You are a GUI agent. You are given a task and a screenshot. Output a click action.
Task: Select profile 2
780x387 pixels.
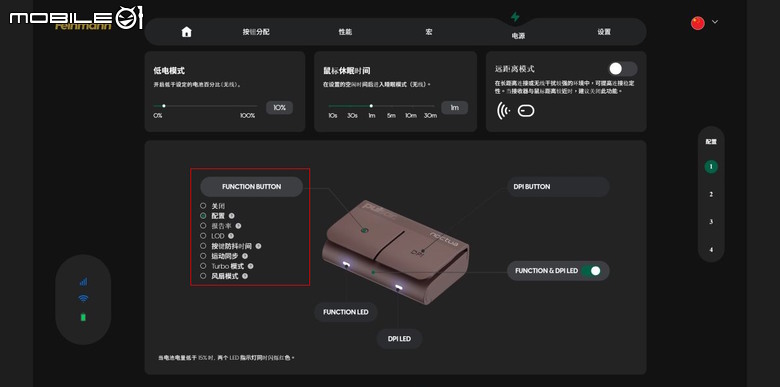(x=711, y=194)
